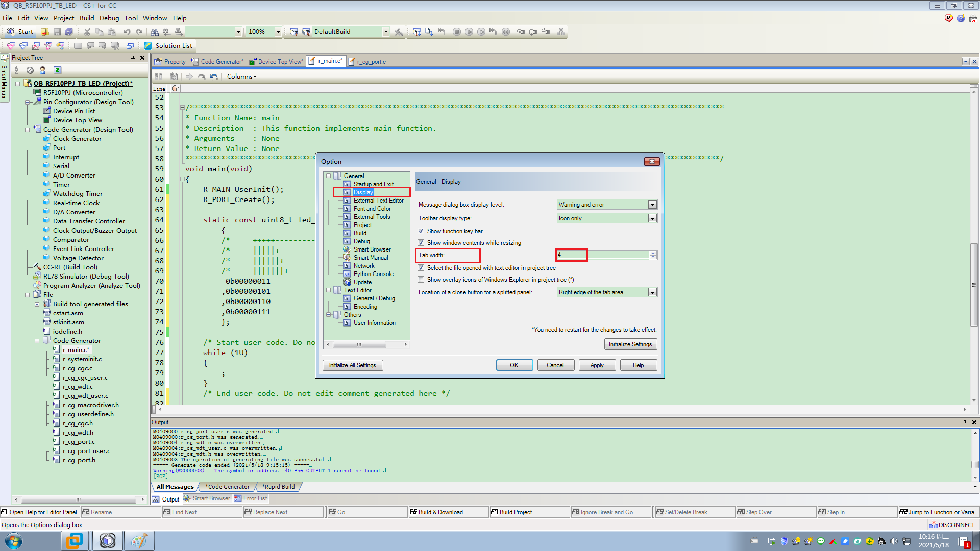Apply the option changes
The height and width of the screenshot is (551, 980).
(x=597, y=365)
